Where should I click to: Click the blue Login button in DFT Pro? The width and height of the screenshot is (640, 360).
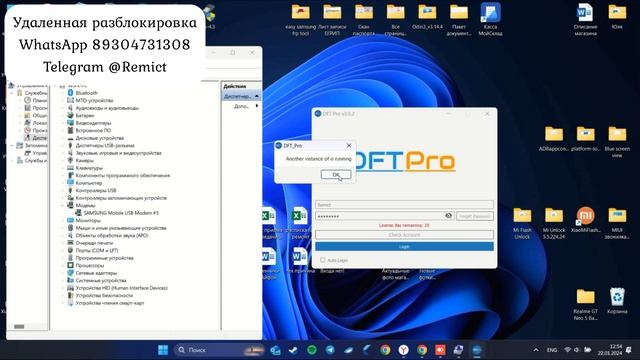click(x=404, y=247)
